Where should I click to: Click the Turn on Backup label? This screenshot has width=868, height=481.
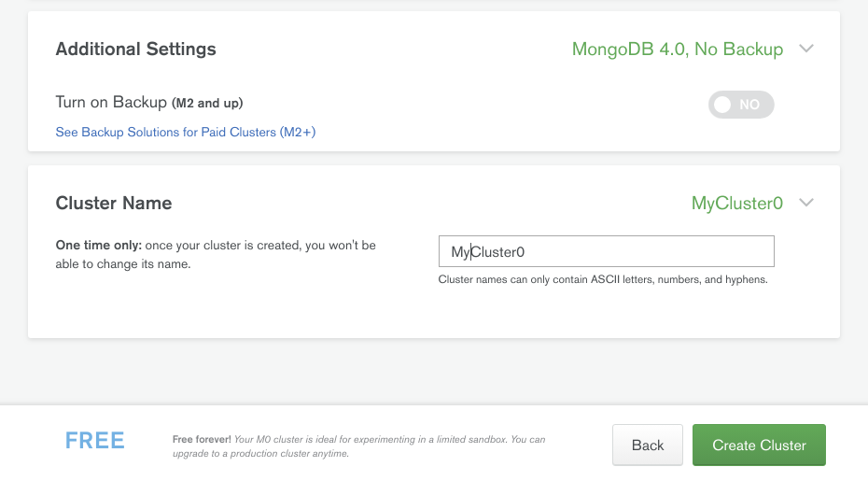[x=111, y=103]
